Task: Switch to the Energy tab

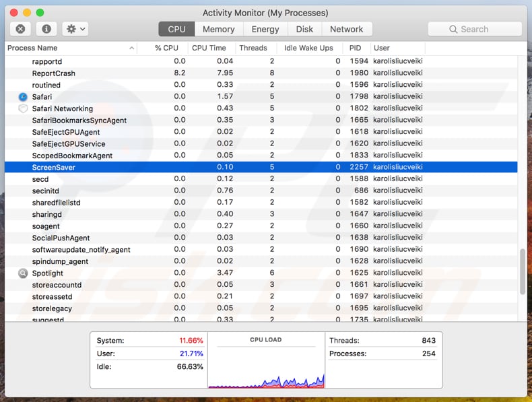Action: pyautogui.click(x=265, y=29)
